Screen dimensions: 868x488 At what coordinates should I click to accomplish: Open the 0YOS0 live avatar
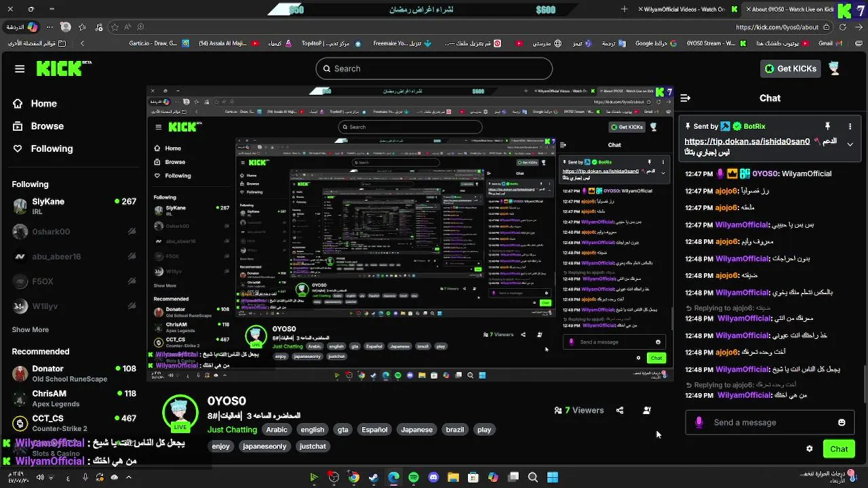pos(180,411)
